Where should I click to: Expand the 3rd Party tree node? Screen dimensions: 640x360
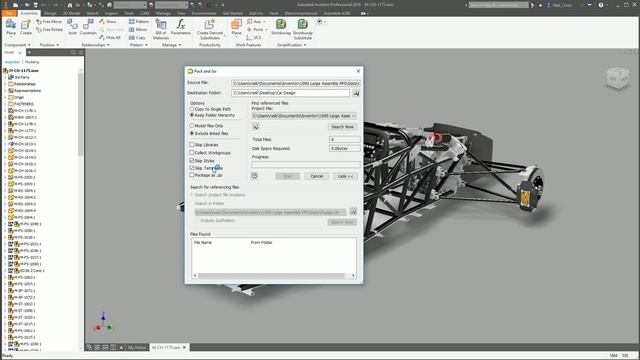click(x=5, y=77)
